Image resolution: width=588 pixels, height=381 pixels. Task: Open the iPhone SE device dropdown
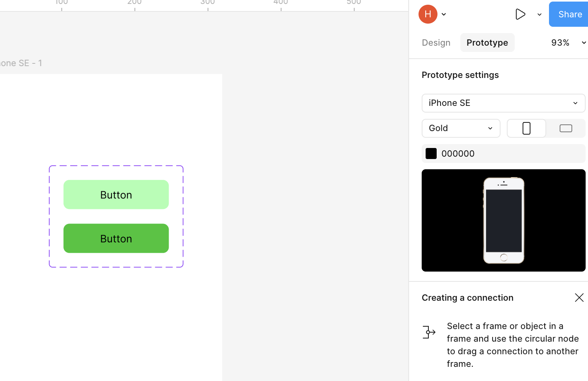[503, 103]
